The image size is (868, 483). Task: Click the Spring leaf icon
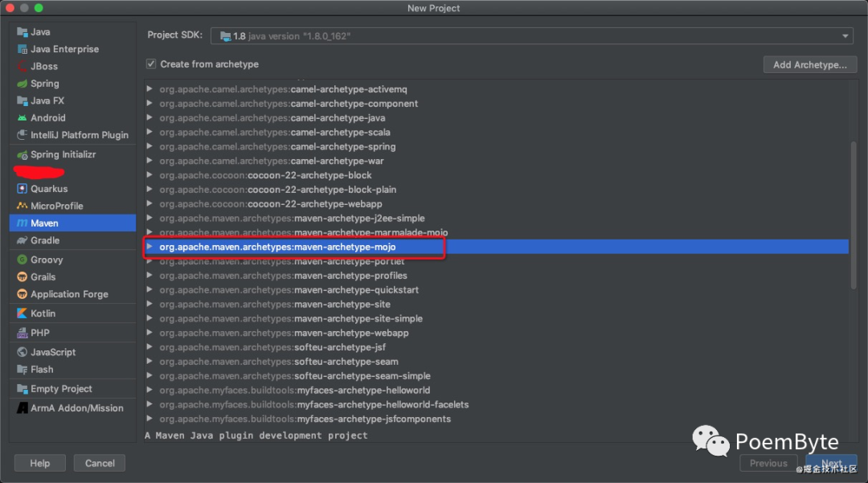point(23,84)
